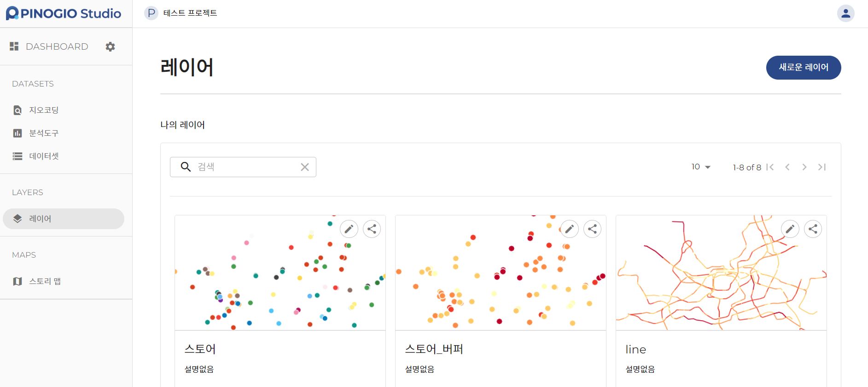Go to DASHBOARD
Image resolution: width=868 pixels, height=387 pixels.
click(x=57, y=46)
